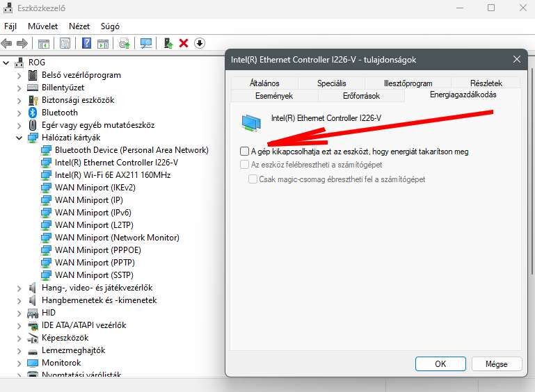The image size is (535, 392).
Task: Click the blue Help question mark icon
Action: [87, 43]
